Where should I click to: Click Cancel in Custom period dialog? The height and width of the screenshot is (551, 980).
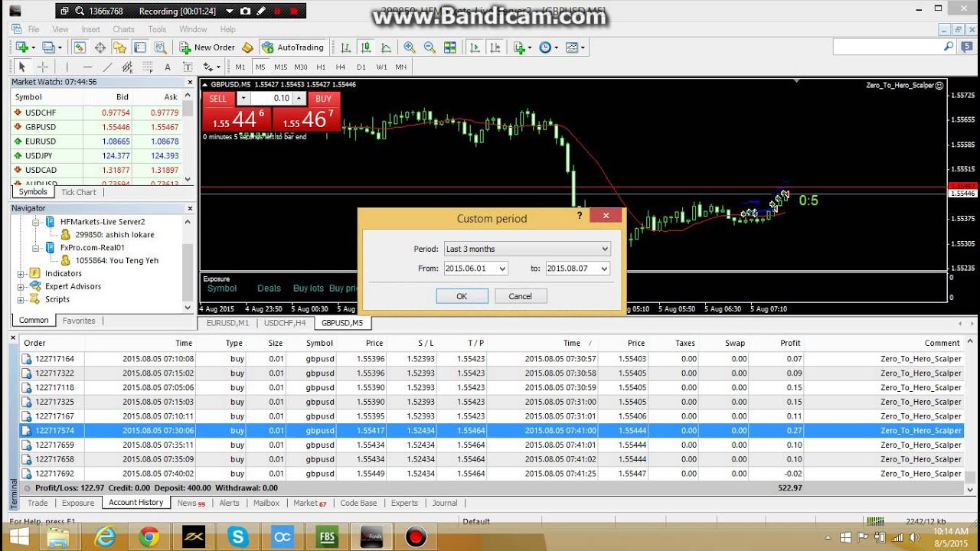click(520, 296)
